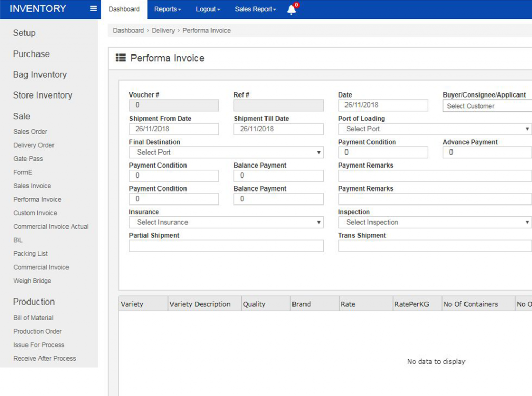Open Sales Order in the sidebar
The width and height of the screenshot is (532, 396).
click(x=30, y=131)
